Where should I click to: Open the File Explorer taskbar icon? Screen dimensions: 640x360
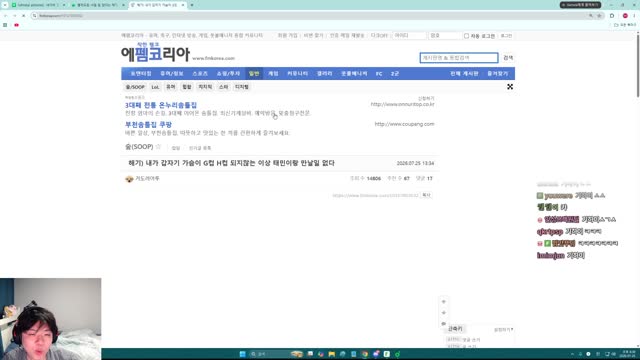pos(331,354)
